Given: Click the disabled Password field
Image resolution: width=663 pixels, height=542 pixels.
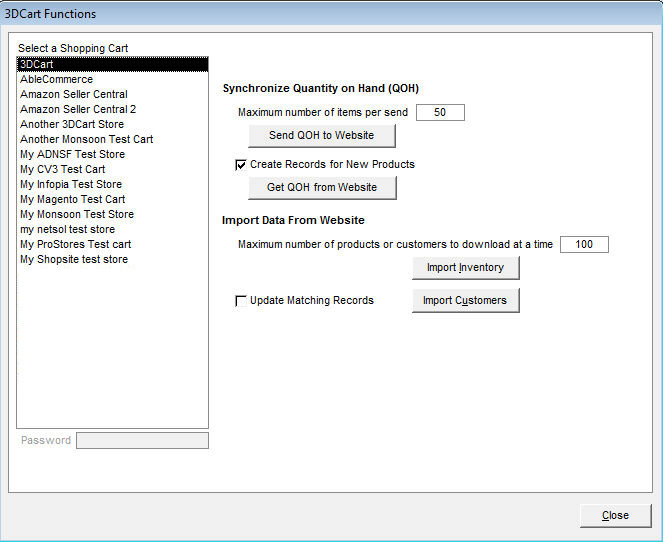Looking at the screenshot, I should point(142,441).
